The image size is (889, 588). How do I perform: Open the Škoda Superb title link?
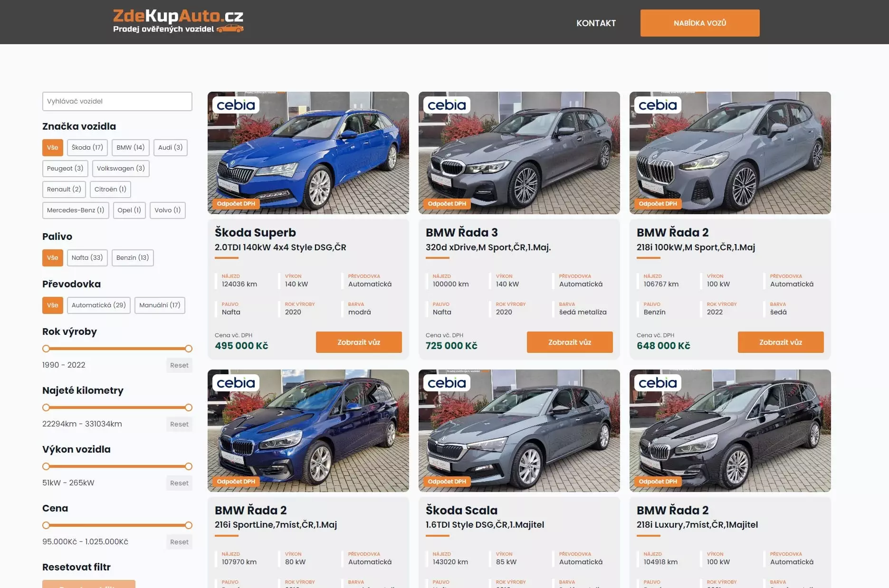click(255, 232)
